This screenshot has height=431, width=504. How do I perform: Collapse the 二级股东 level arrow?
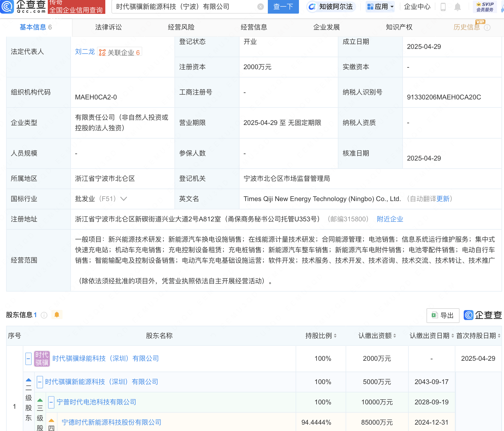click(x=29, y=380)
